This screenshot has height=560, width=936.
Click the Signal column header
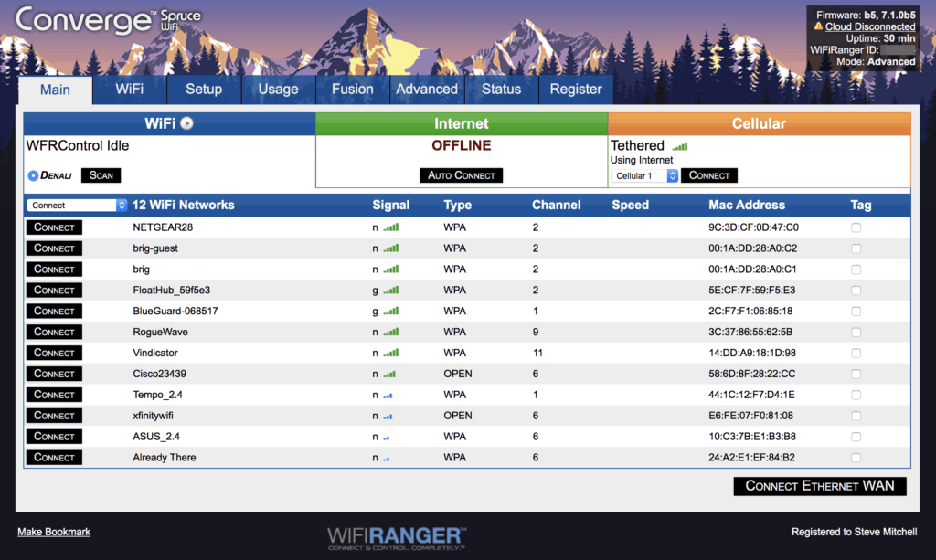coord(390,206)
